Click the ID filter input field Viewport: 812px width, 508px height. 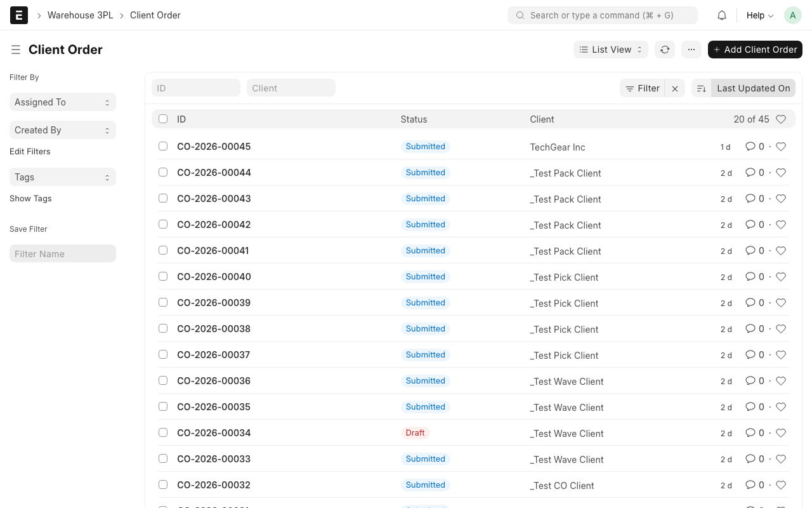pos(196,88)
